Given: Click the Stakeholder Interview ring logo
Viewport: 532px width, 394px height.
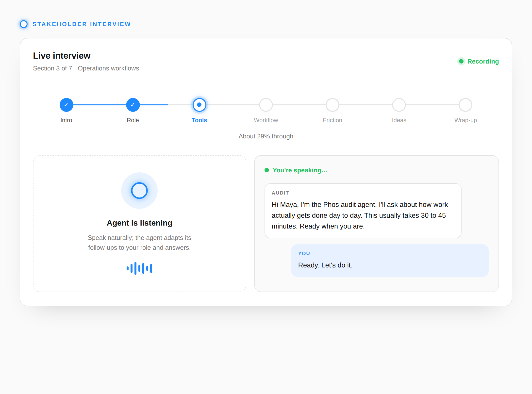Looking at the screenshot, I should pyautogui.click(x=24, y=24).
